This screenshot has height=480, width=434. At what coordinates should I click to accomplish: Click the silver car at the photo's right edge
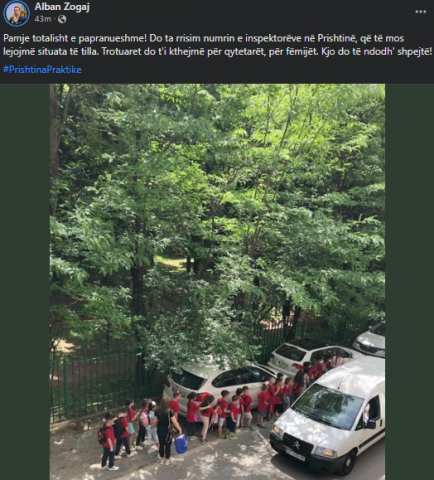[370, 340]
